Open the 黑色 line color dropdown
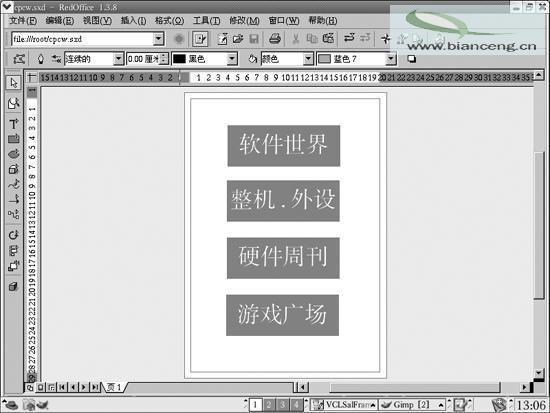The image size is (550, 413). [x=232, y=59]
